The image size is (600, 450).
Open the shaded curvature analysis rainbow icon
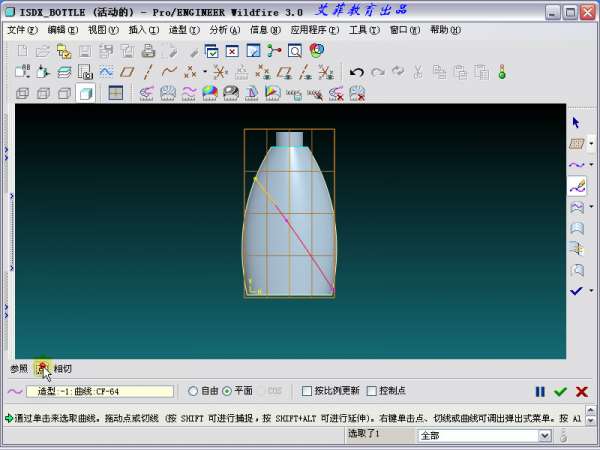tap(210, 93)
